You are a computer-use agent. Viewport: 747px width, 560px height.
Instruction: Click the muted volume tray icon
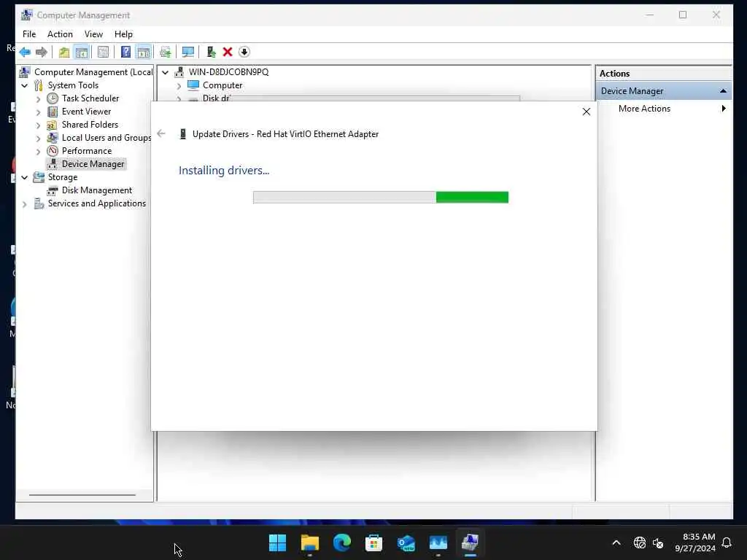(659, 542)
